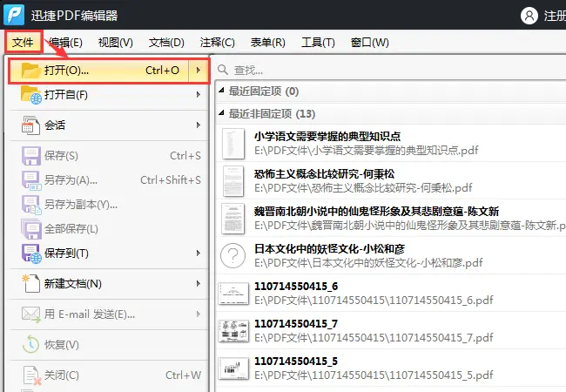Open thumbnail of 110714550415_5
This screenshot has width=566, height=392.
click(233, 368)
